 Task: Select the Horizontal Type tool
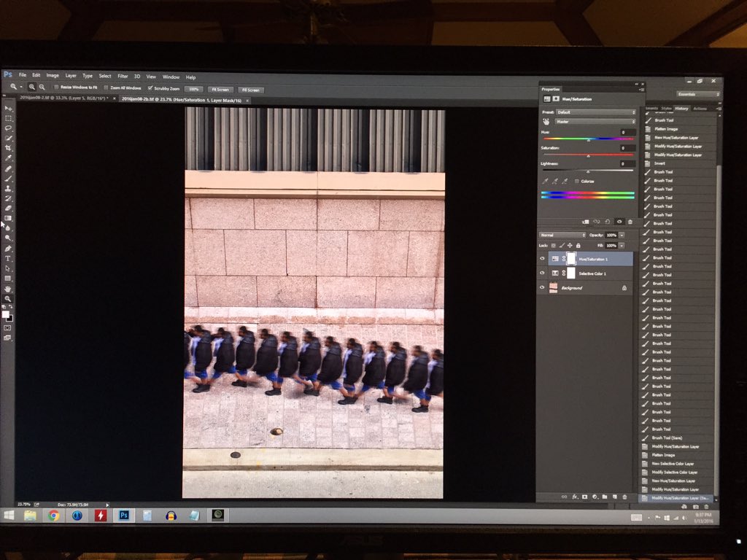tap(8, 259)
